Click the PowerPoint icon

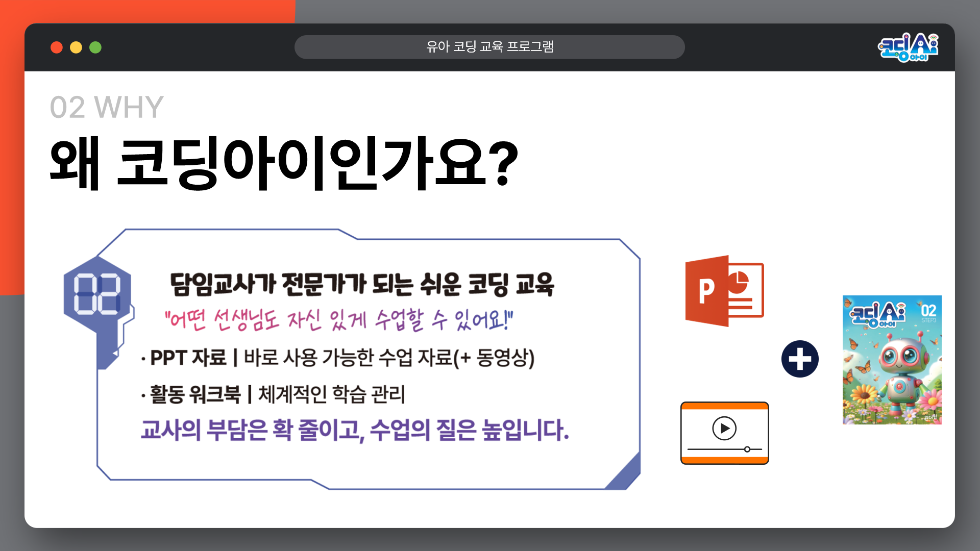(724, 291)
